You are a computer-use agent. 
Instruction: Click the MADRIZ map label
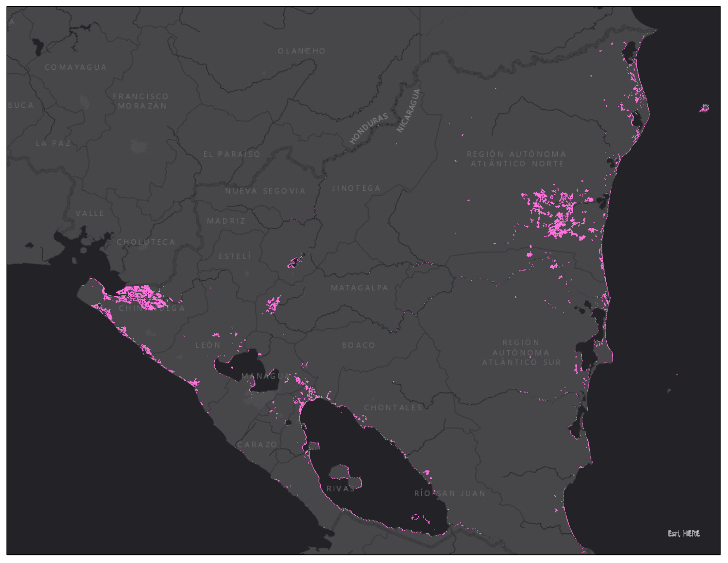click(226, 221)
